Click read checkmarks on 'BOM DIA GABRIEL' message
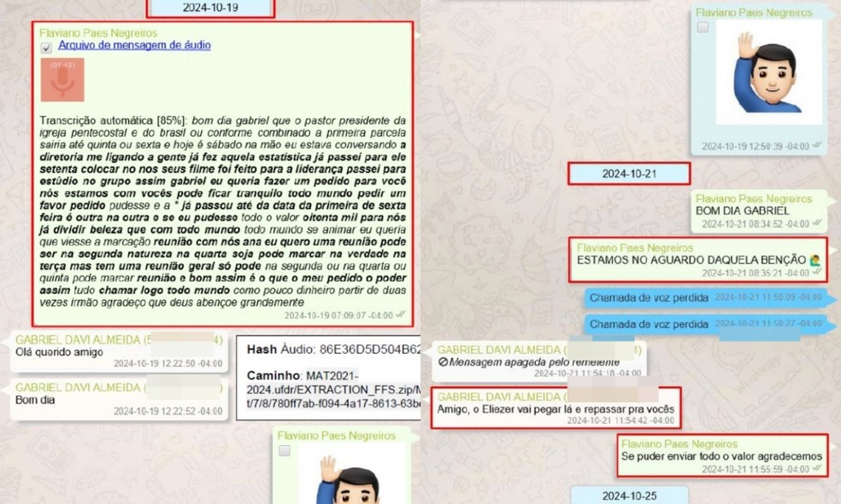Image resolution: width=841 pixels, height=504 pixels. click(816, 224)
